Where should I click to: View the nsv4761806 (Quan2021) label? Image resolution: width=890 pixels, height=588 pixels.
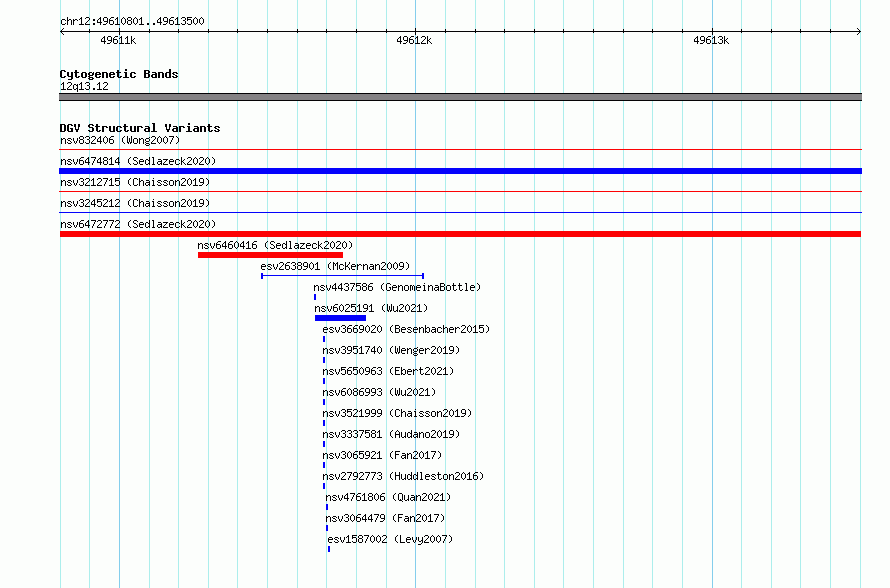(x=388, y=497)
